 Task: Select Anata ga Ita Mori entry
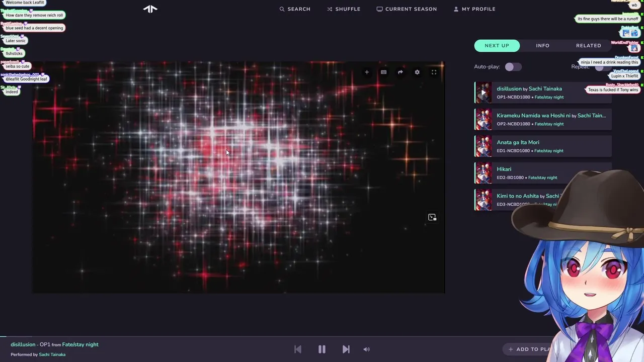tap(543, 146)
